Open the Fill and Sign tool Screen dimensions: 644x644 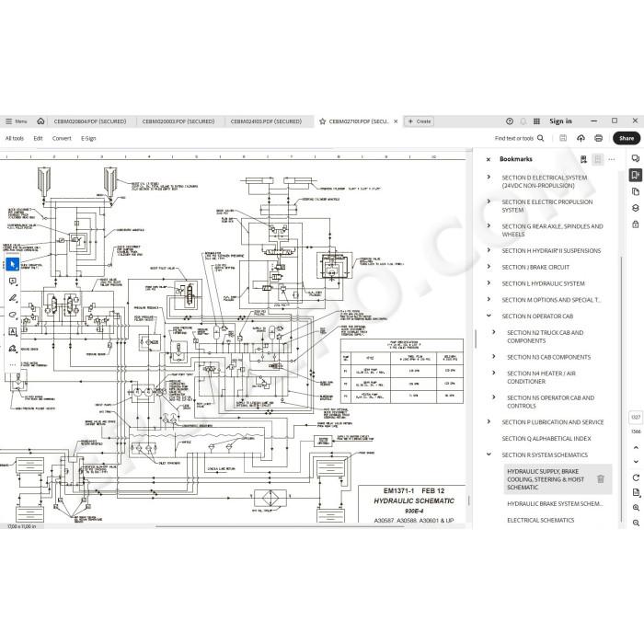pyautogui.click(x=13, y=349)
